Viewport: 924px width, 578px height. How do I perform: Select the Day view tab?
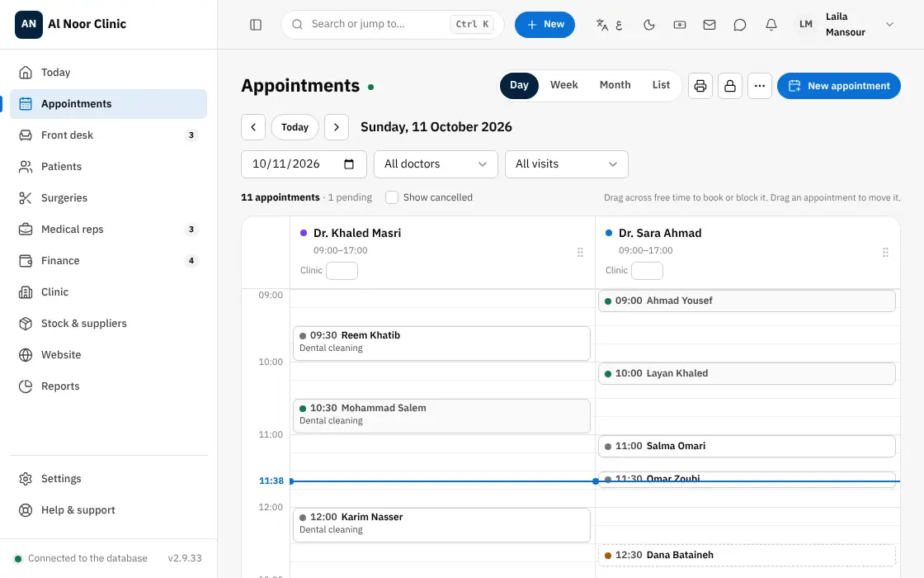point(519,86)
